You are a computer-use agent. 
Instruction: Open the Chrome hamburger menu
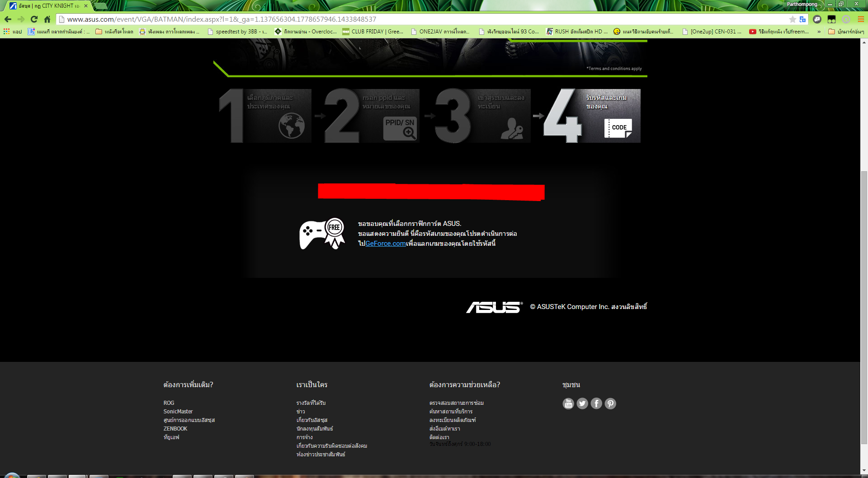pyautogui.click(x=861, y=19)
